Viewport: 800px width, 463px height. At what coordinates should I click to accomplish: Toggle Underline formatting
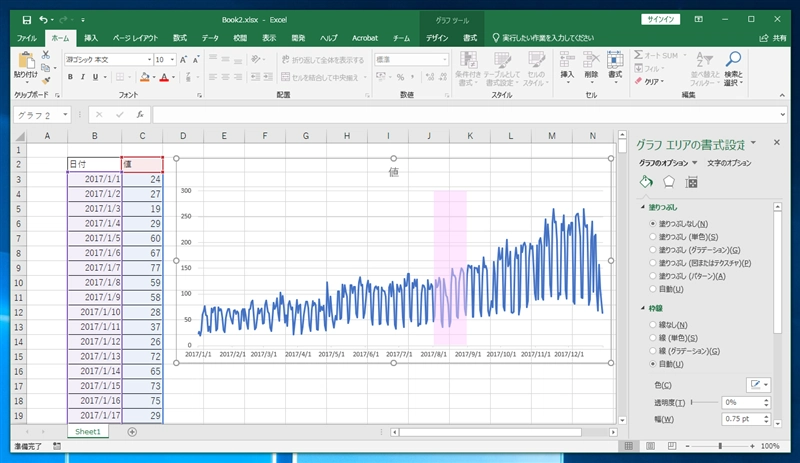(x=95, y=77)
